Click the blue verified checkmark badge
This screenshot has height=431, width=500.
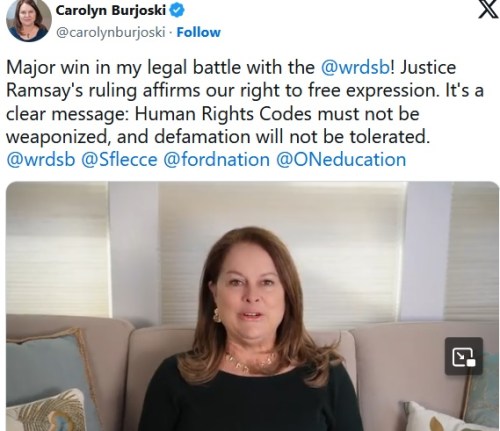(x=177, y=10)
